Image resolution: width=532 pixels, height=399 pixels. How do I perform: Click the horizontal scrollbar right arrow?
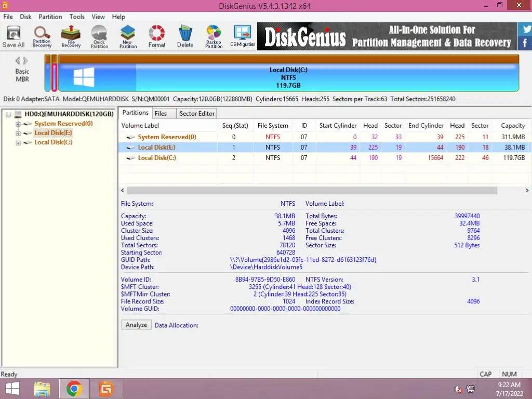[527, 190]
